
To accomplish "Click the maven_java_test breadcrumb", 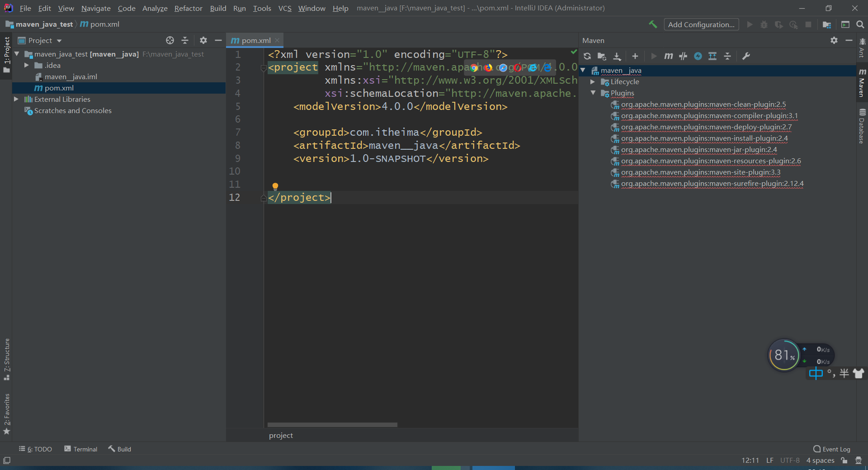I will [39, 24].
